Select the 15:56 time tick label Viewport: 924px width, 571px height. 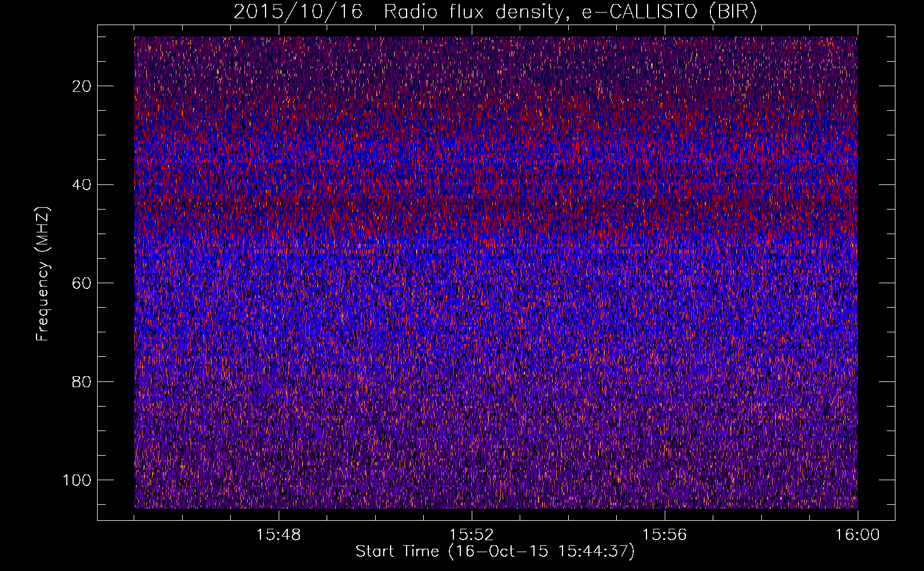pyautogui.click(x=665, y=535)
